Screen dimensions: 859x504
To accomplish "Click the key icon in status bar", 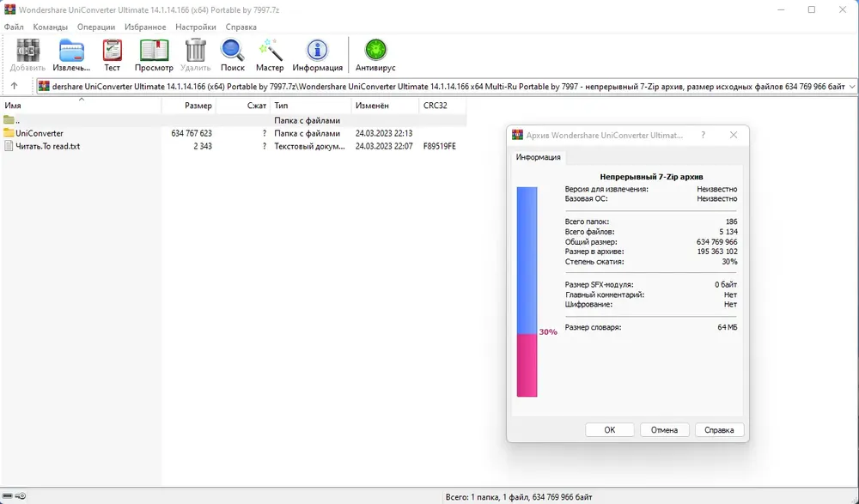I will [21, 496].
